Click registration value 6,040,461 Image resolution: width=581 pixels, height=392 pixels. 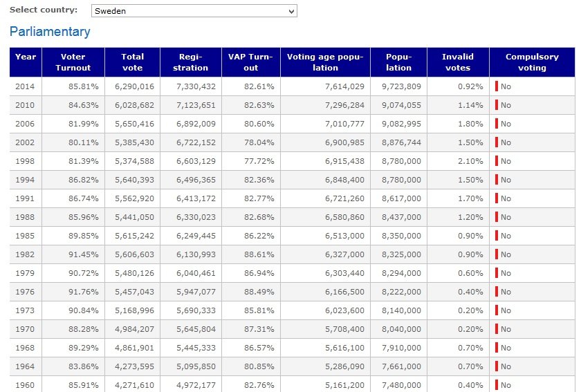click(196, 273)
